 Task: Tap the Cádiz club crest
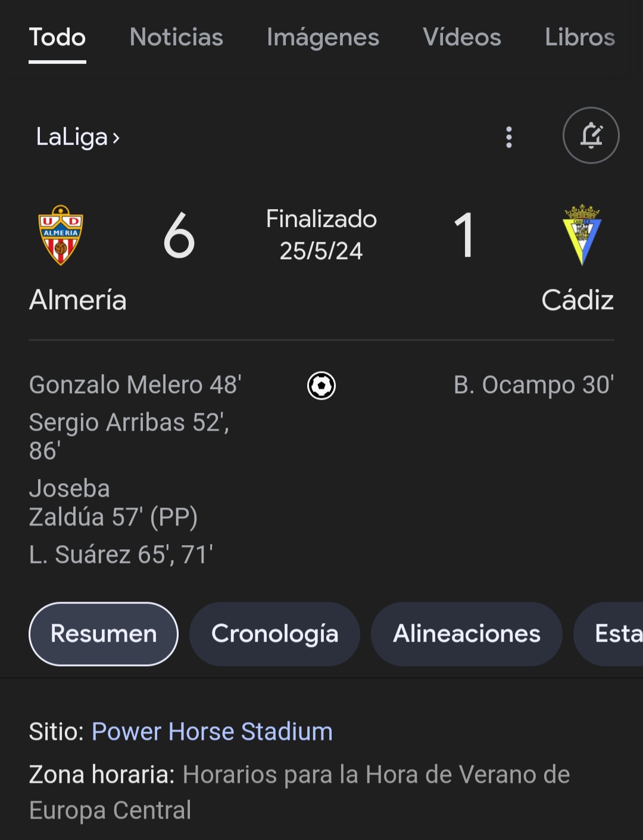point(582,235)
